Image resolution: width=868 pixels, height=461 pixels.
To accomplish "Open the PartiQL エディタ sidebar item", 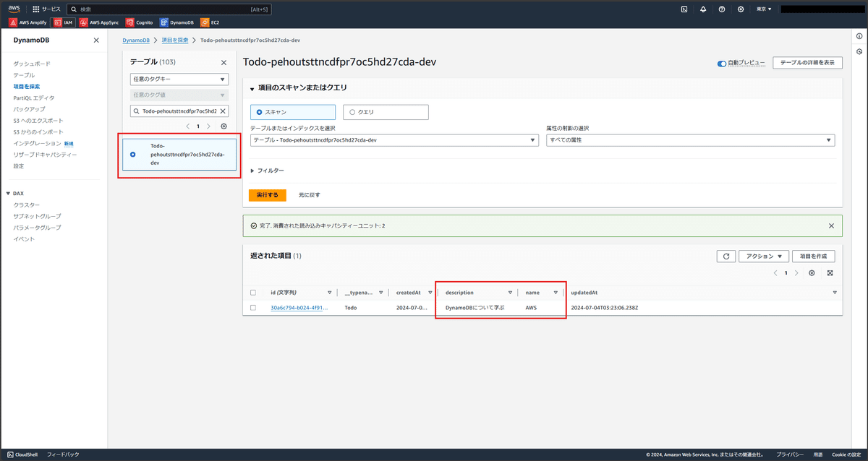I will coord(33,98).
